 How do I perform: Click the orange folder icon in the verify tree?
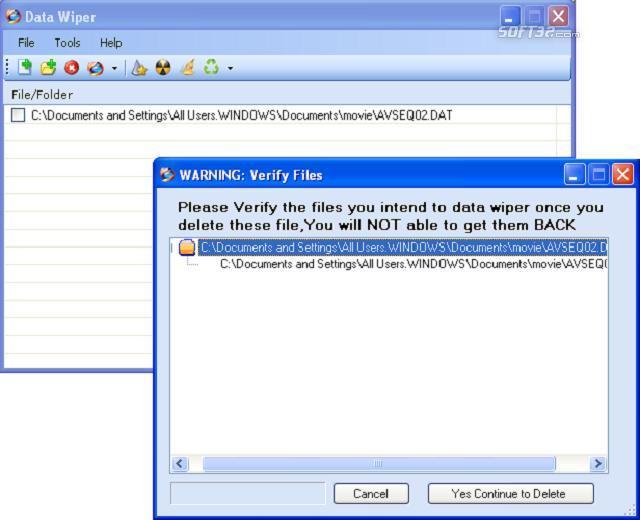187,247
